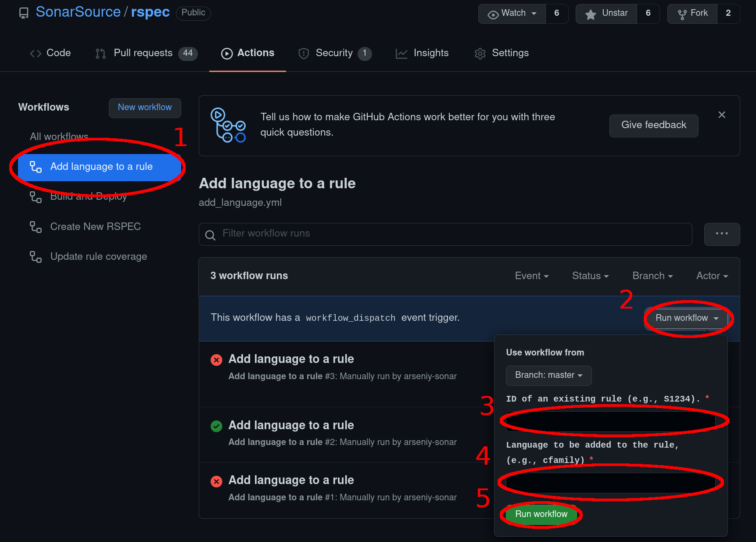Open the Branch: master selector
Image resolution: width=756 pixels, height=542 pixels.
click(548, 375)
